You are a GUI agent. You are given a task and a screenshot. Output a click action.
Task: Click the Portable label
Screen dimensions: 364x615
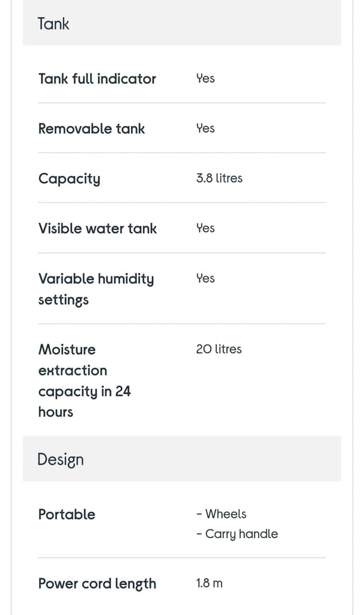tap(67, 514)
